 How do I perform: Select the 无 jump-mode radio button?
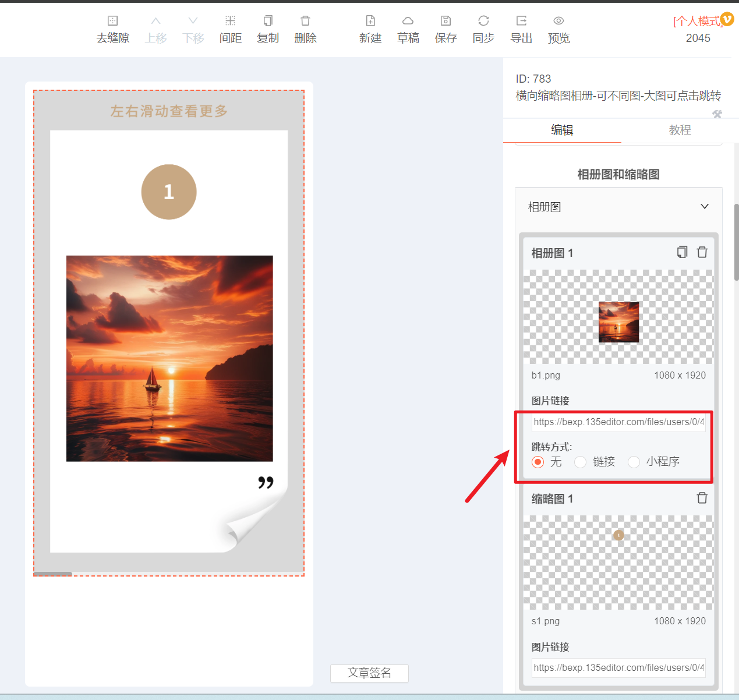pyautogui.click(x=538, y=462)
